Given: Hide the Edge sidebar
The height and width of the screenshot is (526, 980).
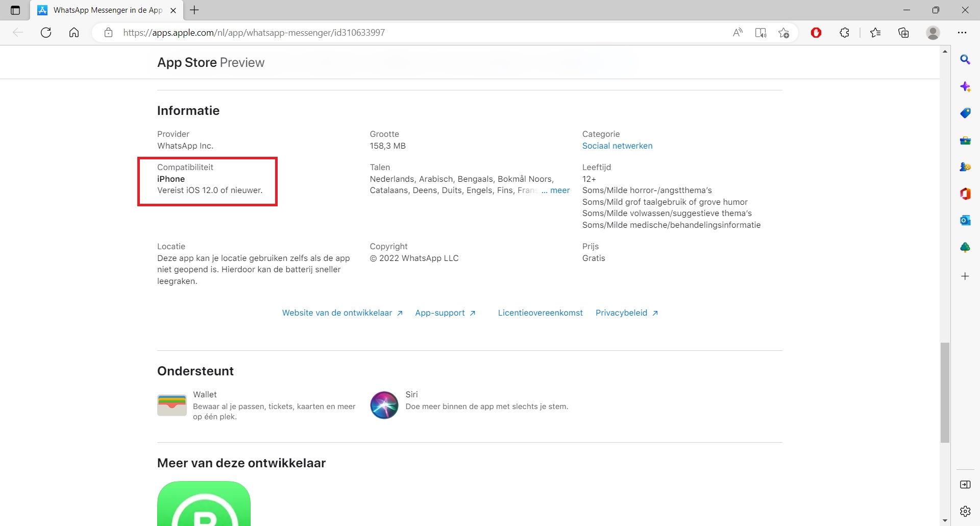Looking at the screenshot, I should tap(965, 485).
